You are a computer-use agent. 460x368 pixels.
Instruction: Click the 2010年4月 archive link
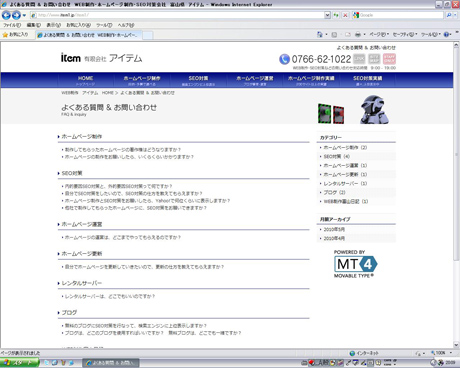pos(334,238)
